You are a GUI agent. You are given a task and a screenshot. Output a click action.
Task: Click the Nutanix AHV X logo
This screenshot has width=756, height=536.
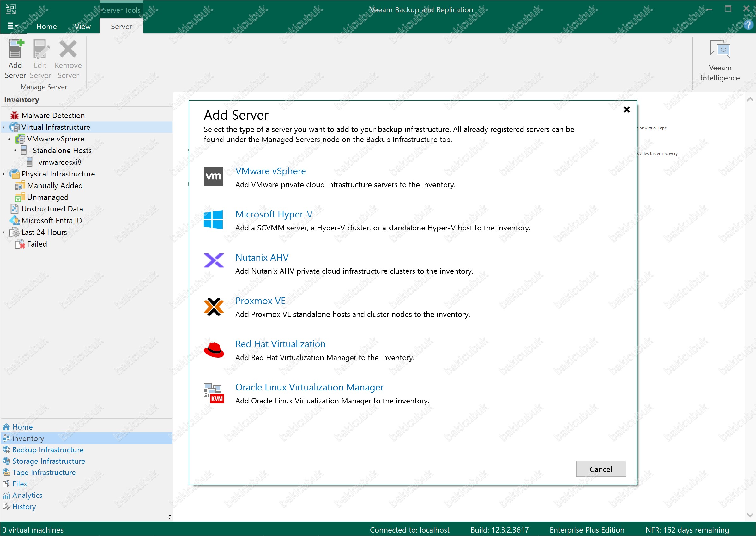(x=214, y=260)
